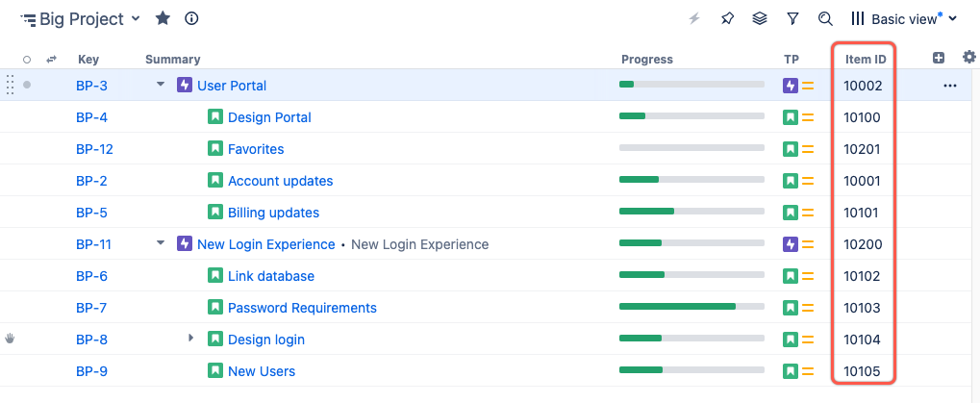The width and height of the screenshot is (980, 403).
Task: Toggle the select-all circle in header
Action: (27, 60)
